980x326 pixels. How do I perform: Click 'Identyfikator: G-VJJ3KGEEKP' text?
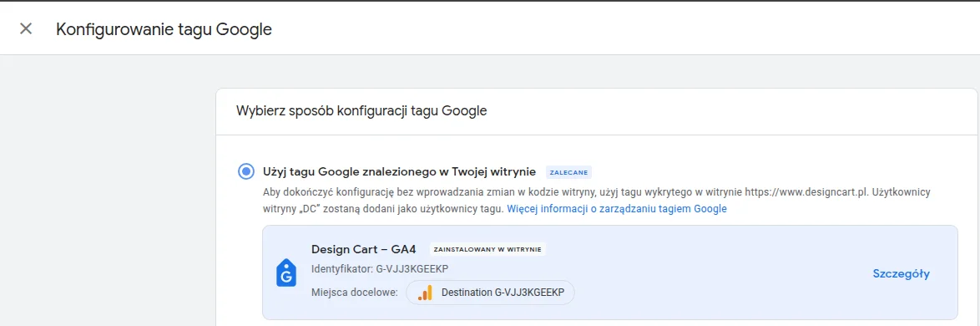click(380, 269)
